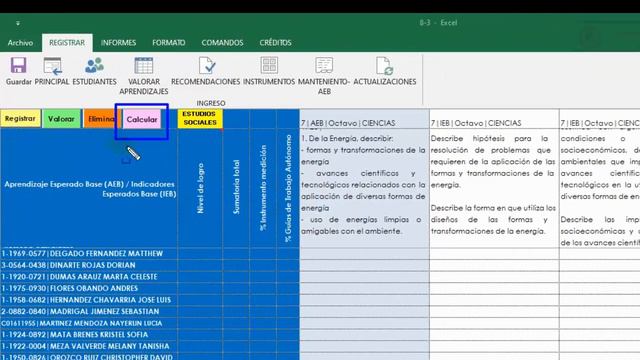Image resolution: width=640 pixels, height=360 pixels.
Task: Click AEB score cell for DELGADO FERNANDEZ MATTHEW
Action: [364, 253]
